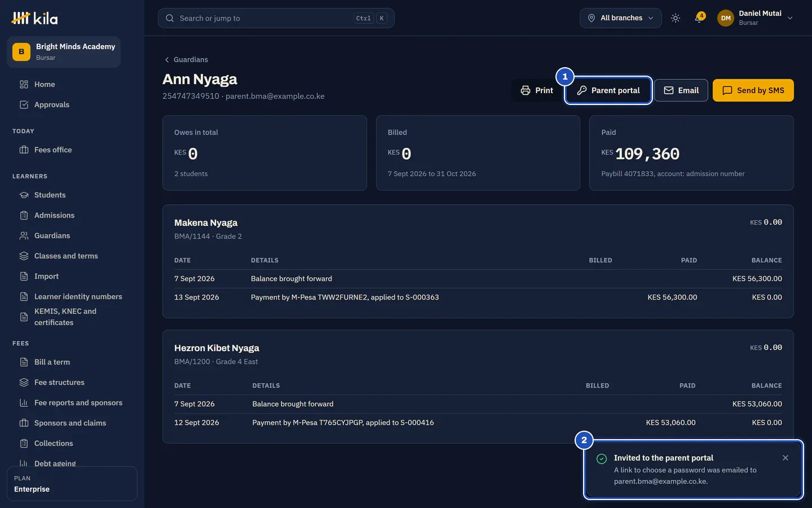Click the DM user avatar
Screen dimensions: 812x508
[x=726, y=18]
